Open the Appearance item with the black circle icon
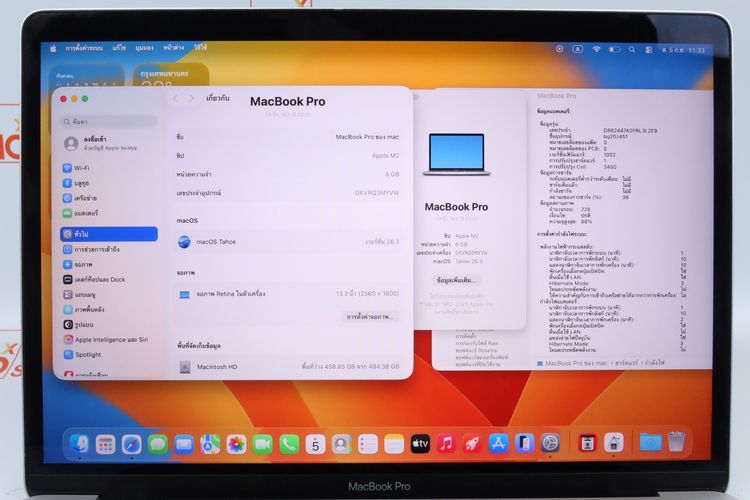This screenshot has width=750, height=500. [x=79, y=324]
